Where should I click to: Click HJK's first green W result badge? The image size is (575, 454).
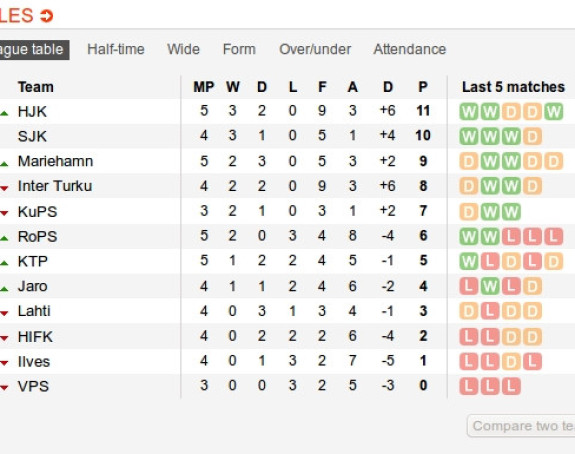[x=469, y=111]
